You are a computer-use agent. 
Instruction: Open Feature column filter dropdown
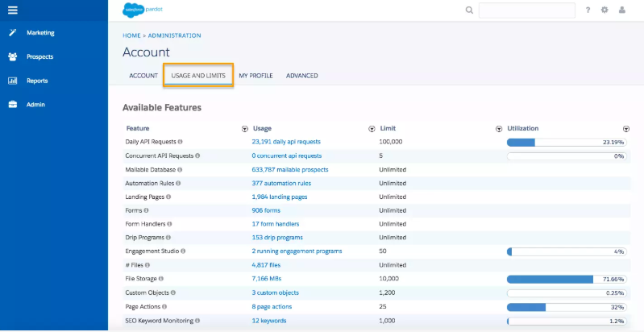[245, 129]
